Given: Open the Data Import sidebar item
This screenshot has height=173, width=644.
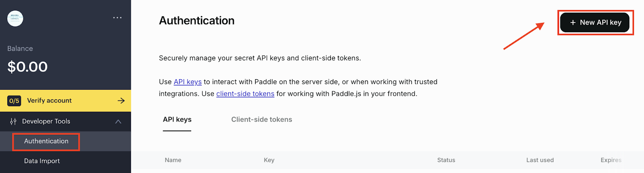Looking at the screenshot, I should pyautogui.click(x=42, y=161).
